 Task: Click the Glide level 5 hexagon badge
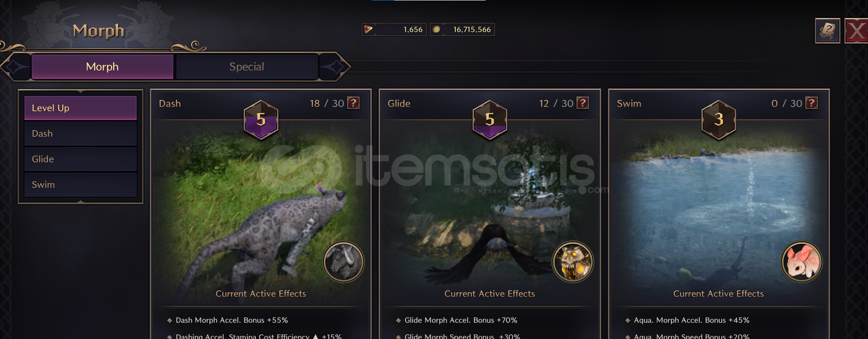pos(490,119)
